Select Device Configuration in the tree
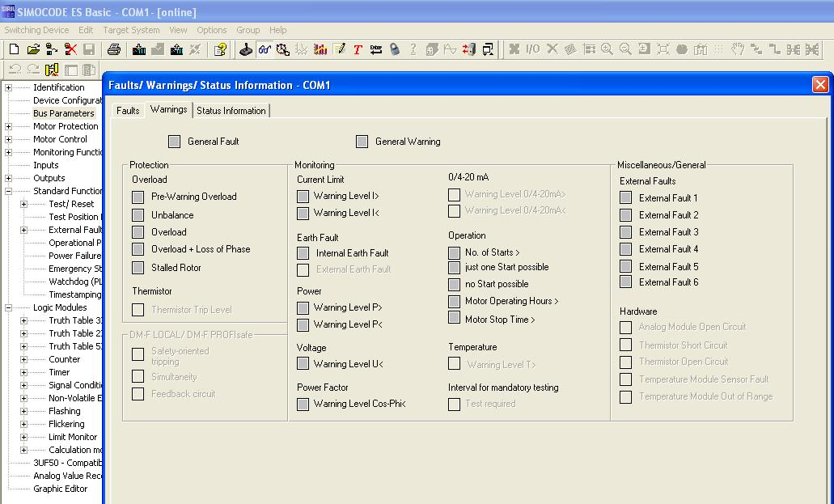Viewport: 834px width, 504px height. tap(67, 100)
